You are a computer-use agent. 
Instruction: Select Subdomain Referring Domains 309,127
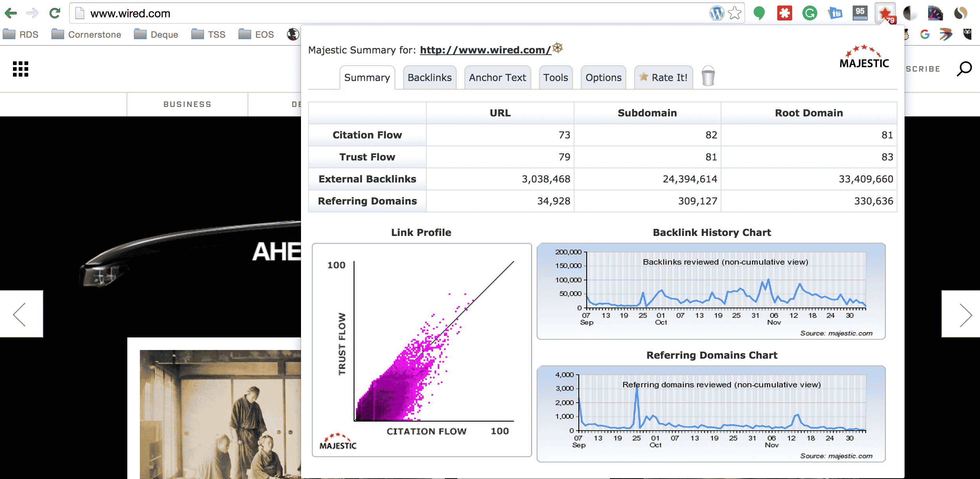(697, 201)
